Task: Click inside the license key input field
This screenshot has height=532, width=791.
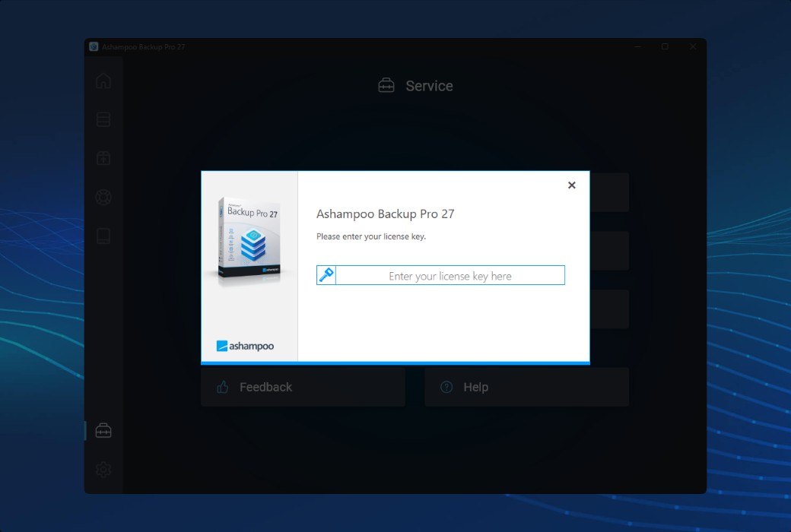Action: pos(449,274)
